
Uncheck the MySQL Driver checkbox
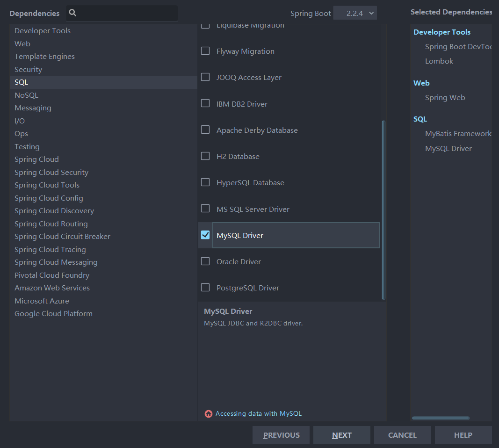pyautogui.click(x=205, y=235)
